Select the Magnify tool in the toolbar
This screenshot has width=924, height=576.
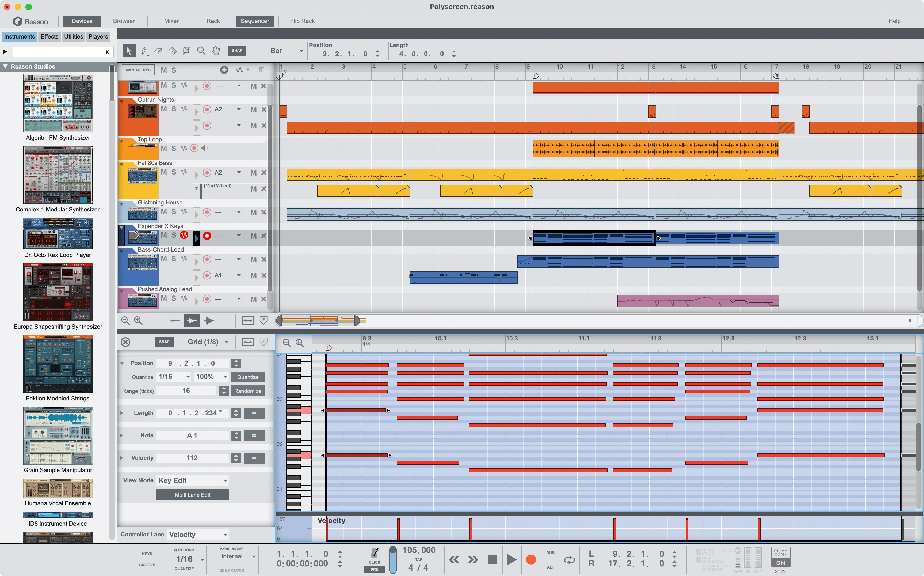point(201,50)
